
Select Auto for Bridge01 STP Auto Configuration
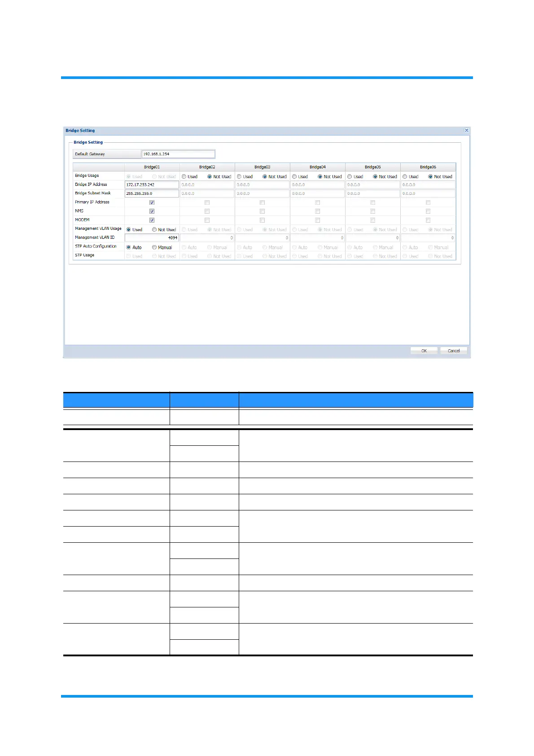pos(128,247)
